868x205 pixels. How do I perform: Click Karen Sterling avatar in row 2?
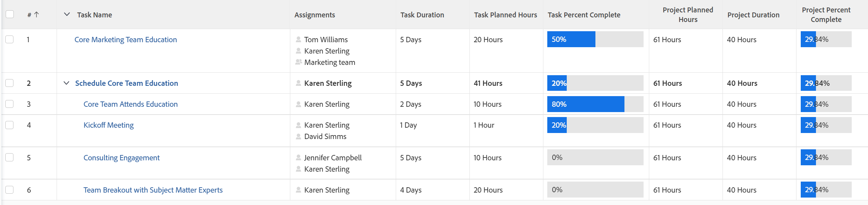(298, 83)
